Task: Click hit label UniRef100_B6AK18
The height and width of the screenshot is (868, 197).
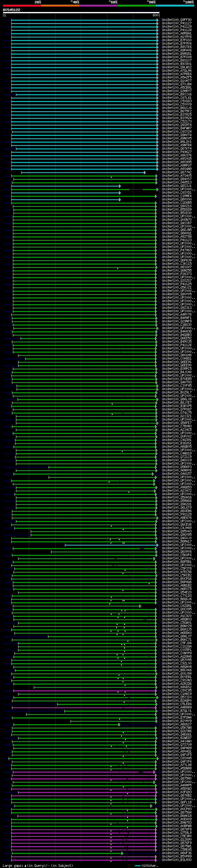Action: click(x=176, y=816)
